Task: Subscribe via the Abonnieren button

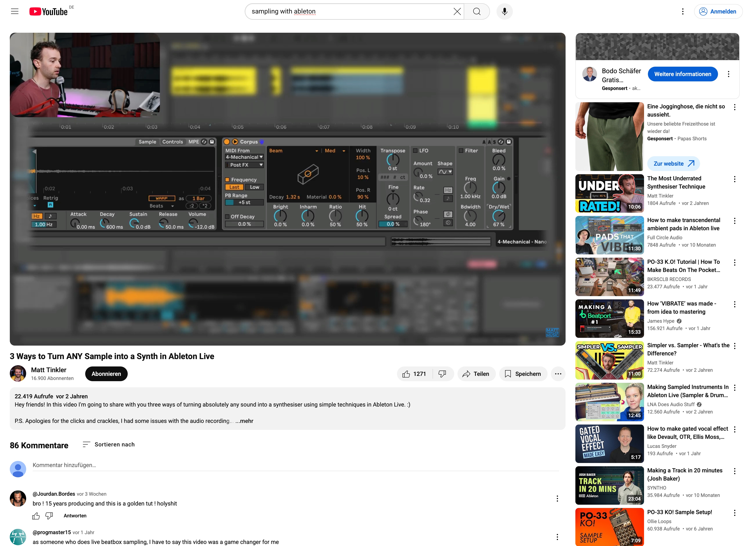Action: 106,374
